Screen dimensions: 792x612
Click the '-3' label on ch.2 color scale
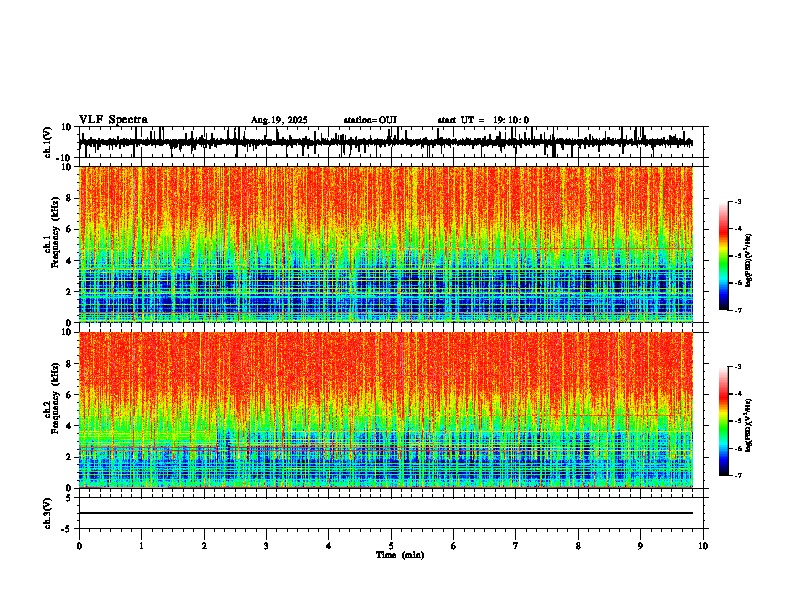click(x=738, y=367)
